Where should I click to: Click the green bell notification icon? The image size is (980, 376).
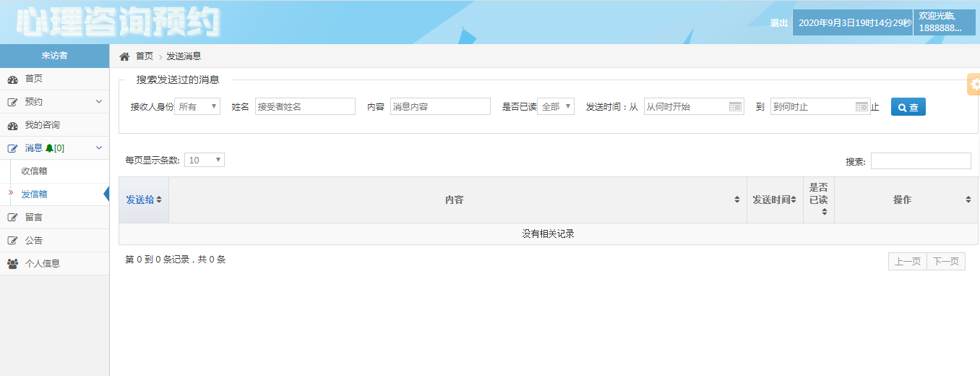tap(49, 148)
